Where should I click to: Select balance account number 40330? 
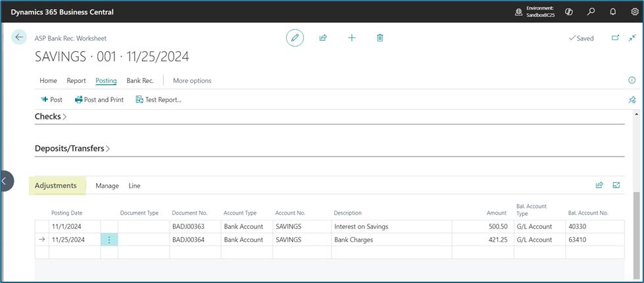595,226
